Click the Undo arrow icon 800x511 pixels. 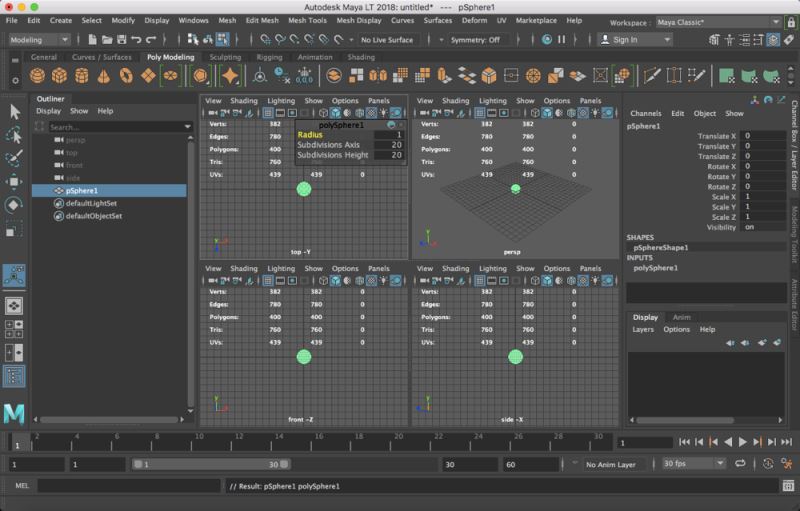[136, 40]
